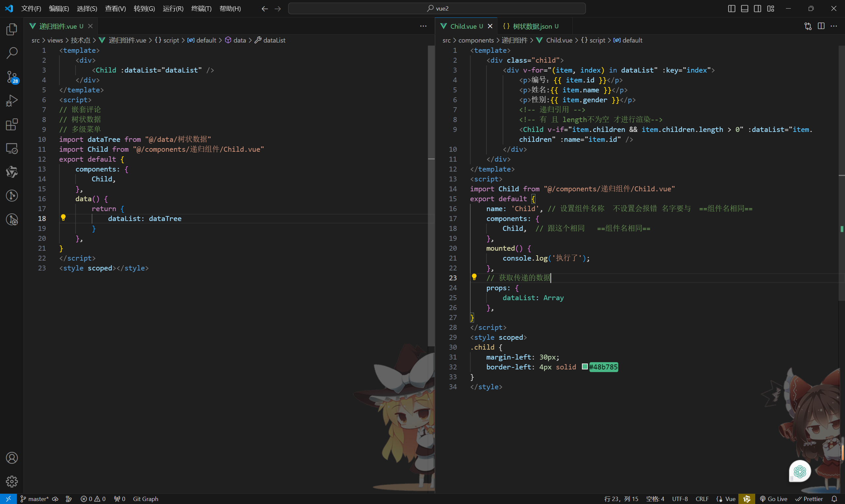Expand '递归组件' breadcrumb in right editor

point(514,40)
